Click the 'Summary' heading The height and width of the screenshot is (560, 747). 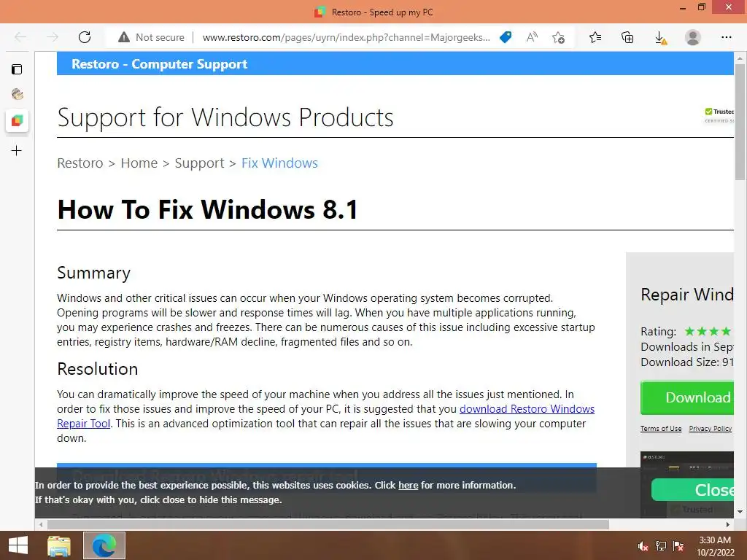[94, 273]
